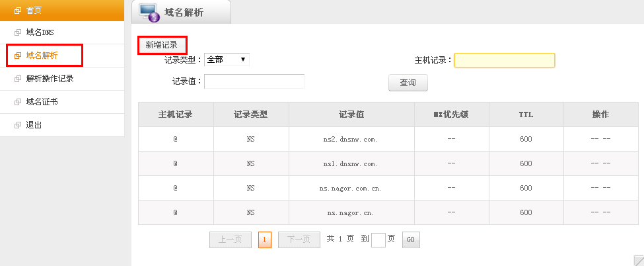Click the page number jump box
The image size is (644, 266).
coord(378,240)
